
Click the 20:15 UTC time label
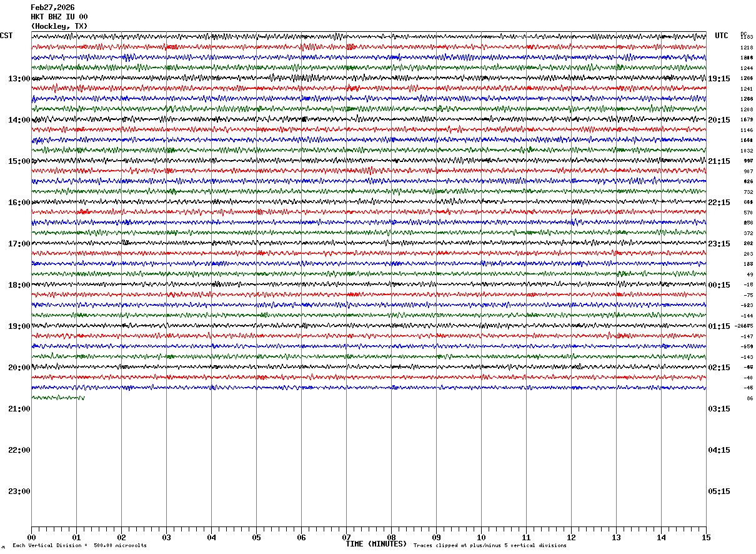coord(719,120)
